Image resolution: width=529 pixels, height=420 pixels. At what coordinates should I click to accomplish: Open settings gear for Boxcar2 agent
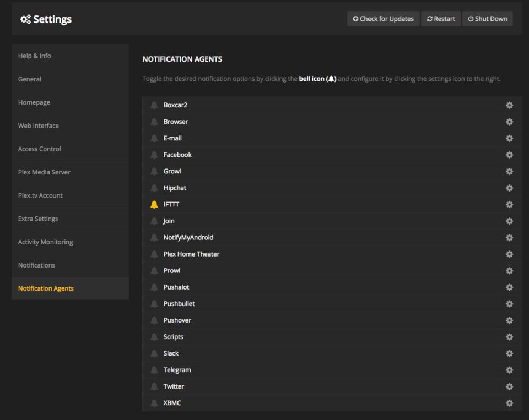[x=509, y=105]
